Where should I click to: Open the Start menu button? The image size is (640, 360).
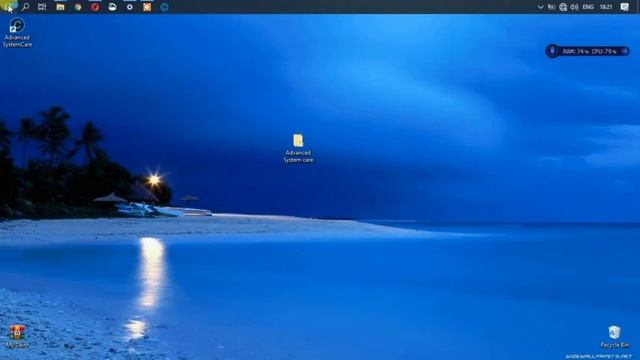[9, 6]
